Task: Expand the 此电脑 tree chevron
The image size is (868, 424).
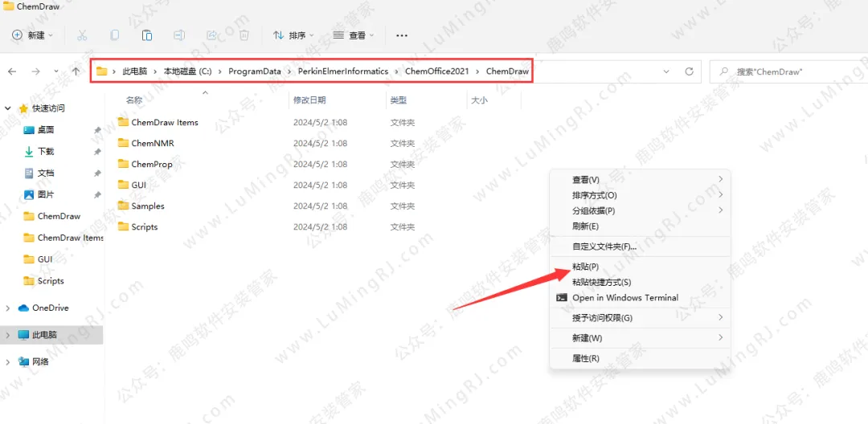Action: 8,335
